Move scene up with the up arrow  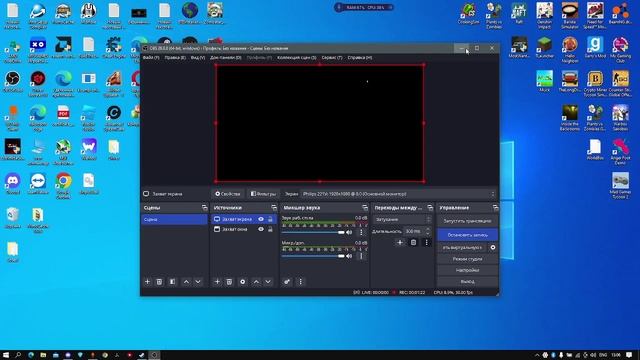186,282
